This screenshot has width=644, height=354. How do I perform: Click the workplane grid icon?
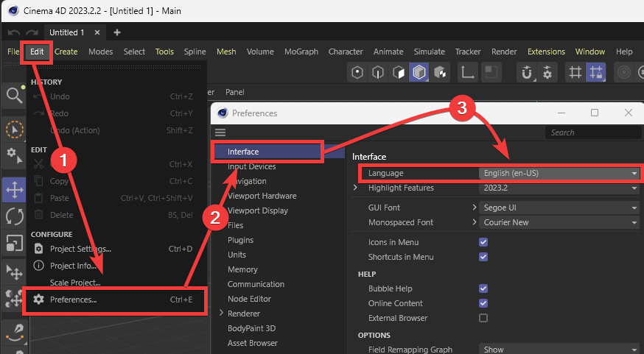click(x=575, y=72)
